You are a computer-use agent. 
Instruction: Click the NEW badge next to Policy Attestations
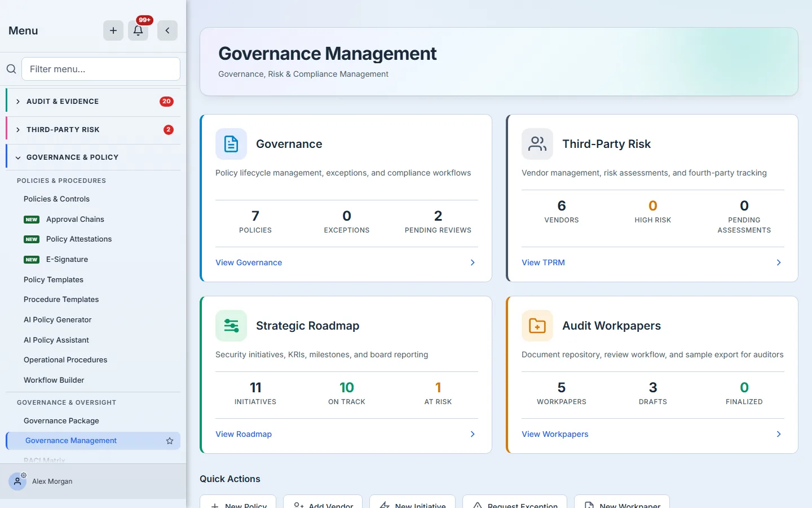coord(32,239)
